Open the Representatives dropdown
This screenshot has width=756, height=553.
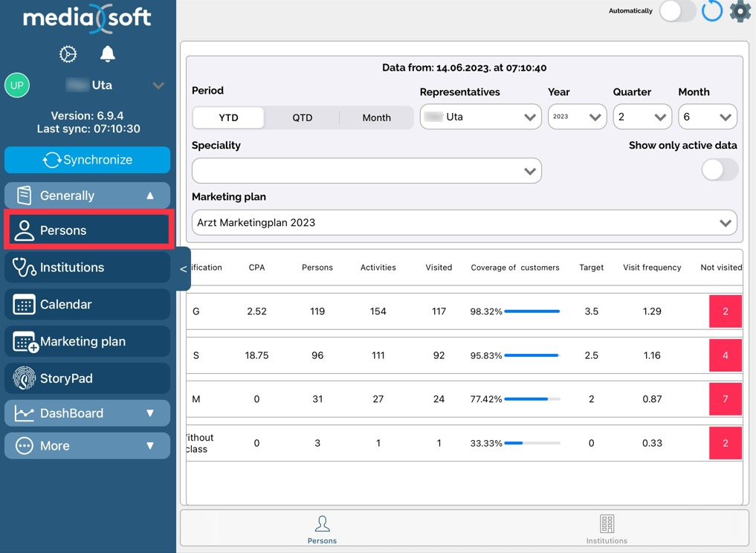(x=480, y=117)
